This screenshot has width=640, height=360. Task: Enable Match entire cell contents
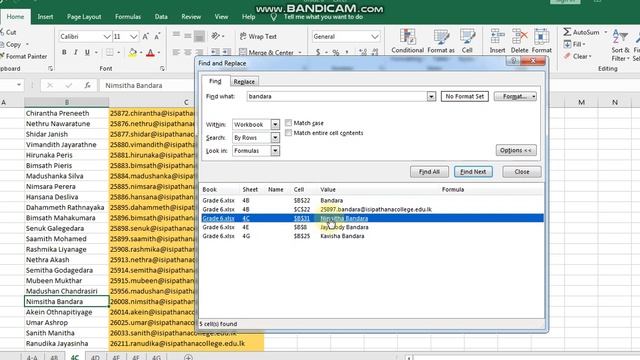[289, 133]
